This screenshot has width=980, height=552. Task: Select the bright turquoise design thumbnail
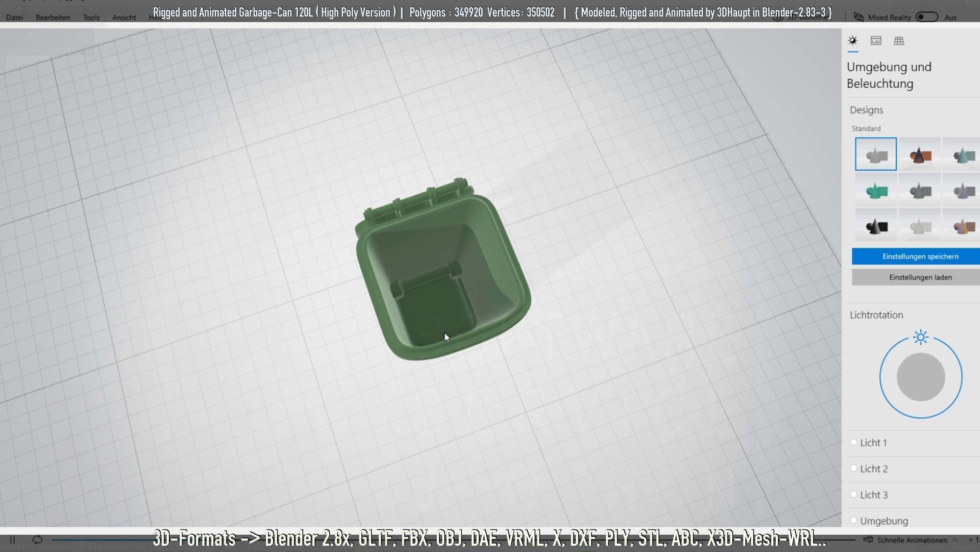876,190
